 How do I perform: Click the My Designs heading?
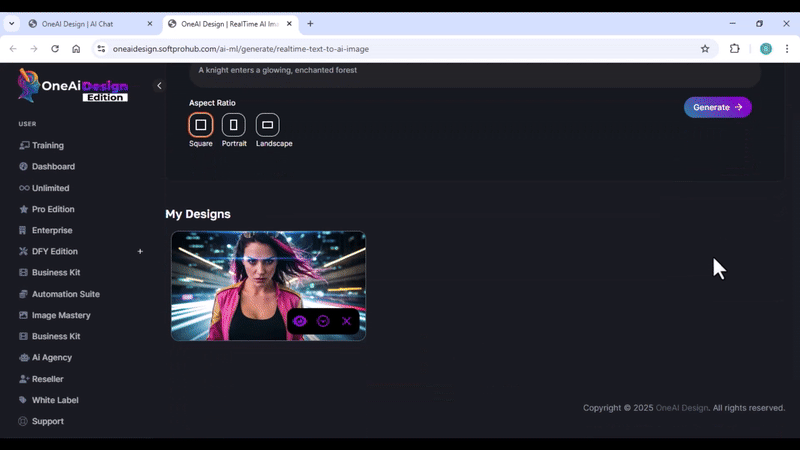click(198, 214)
